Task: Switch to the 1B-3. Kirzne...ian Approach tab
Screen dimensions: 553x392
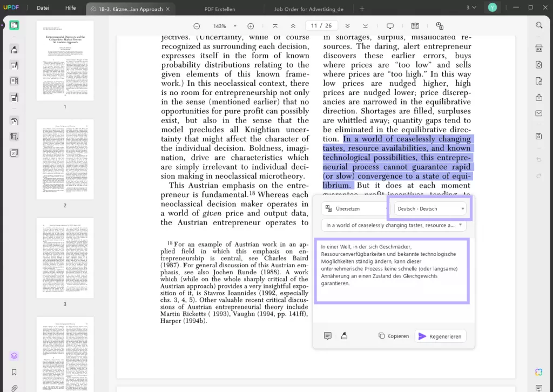Action: (131, 9)
